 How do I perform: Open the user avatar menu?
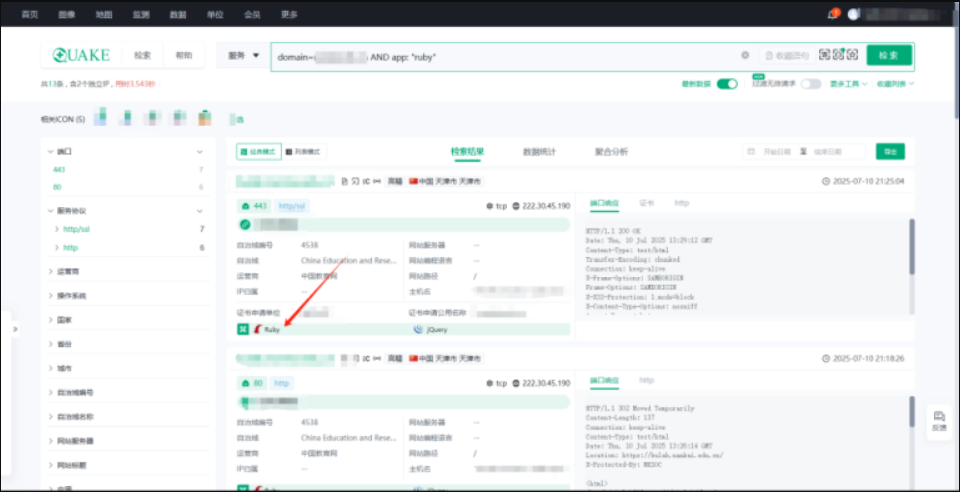853,15
